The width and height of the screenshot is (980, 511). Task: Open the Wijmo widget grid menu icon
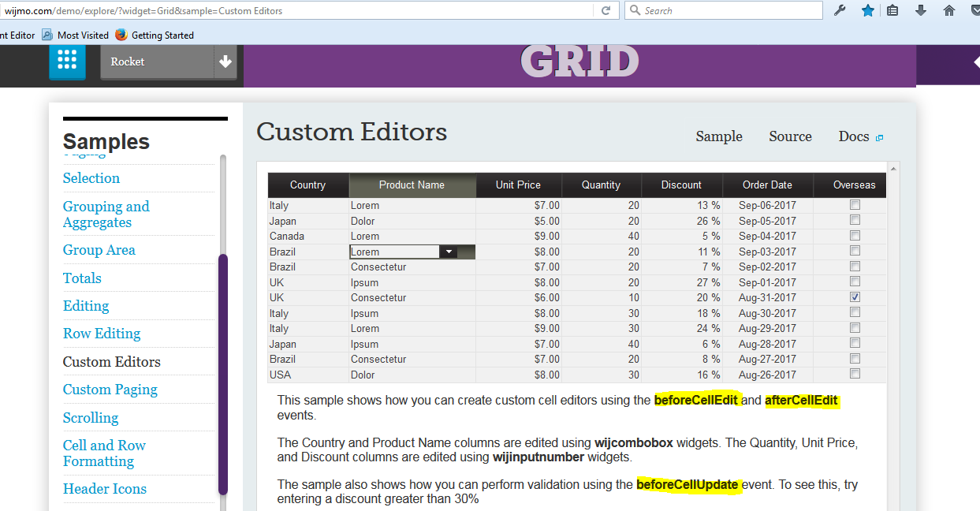pos(67,60)
